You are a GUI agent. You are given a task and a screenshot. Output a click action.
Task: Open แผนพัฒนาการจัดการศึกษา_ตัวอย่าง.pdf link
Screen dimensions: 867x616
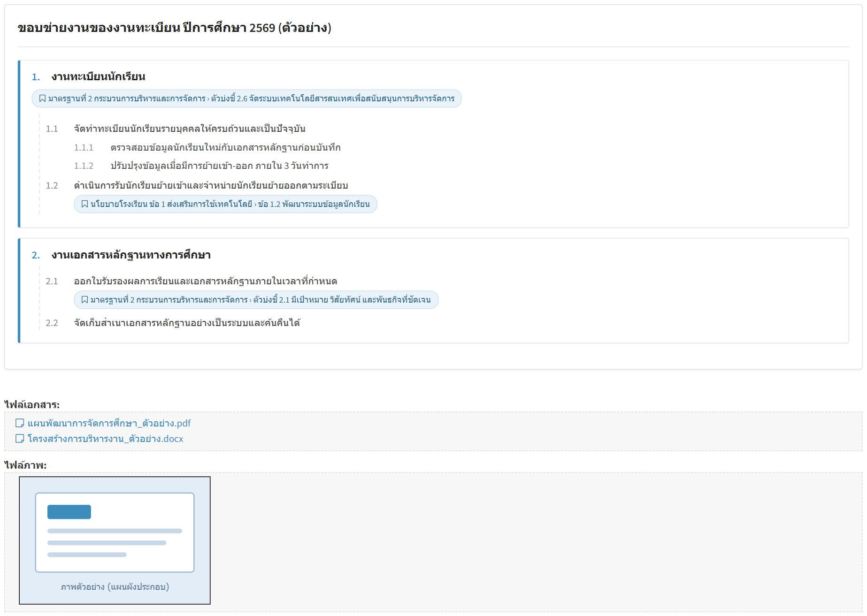pyautogui.click(x=109, y=423)
